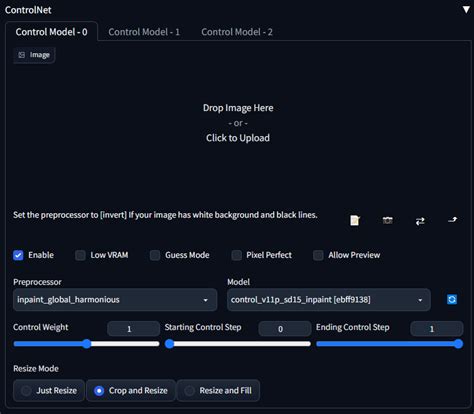Enable the Low VRAM checkbox
The width and height of the screenshot is (474, 414).
80,255
